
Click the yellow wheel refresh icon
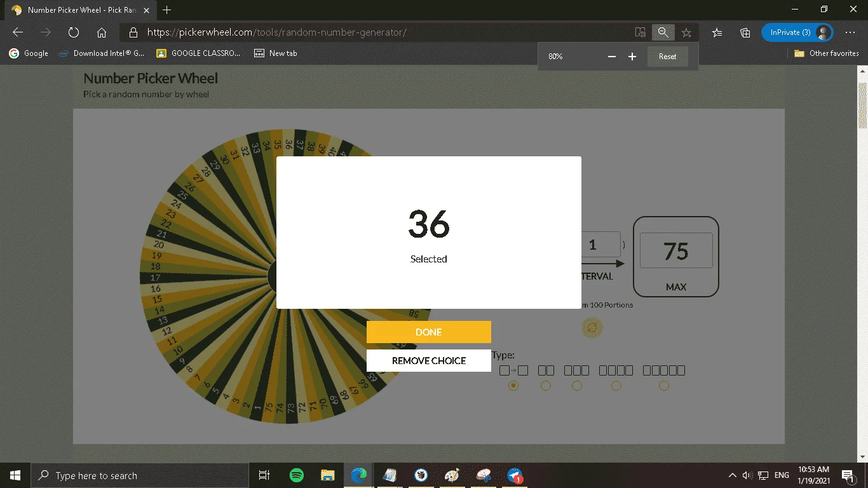(592, 328)
